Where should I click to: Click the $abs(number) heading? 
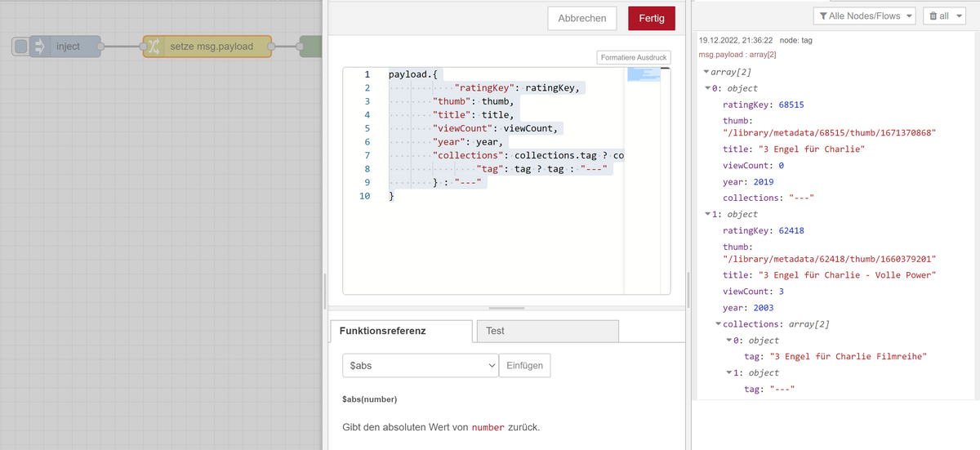(368, 400)
